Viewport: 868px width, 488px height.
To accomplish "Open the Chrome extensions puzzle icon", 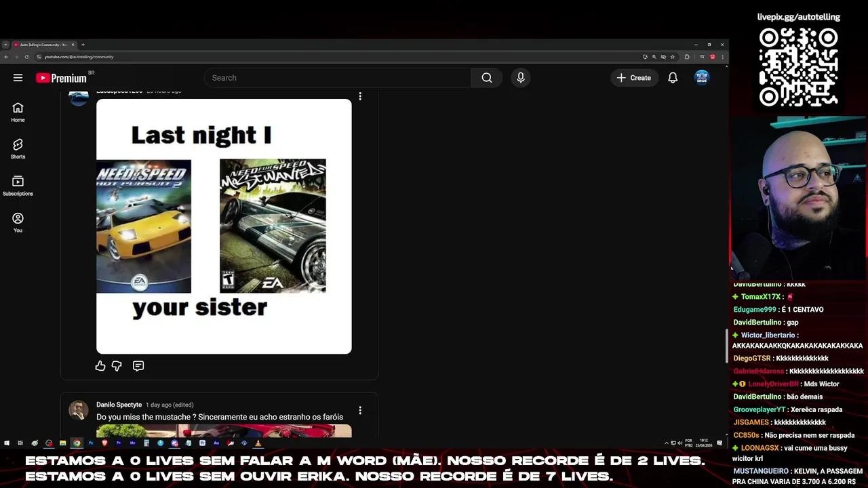I will (687, 57).
